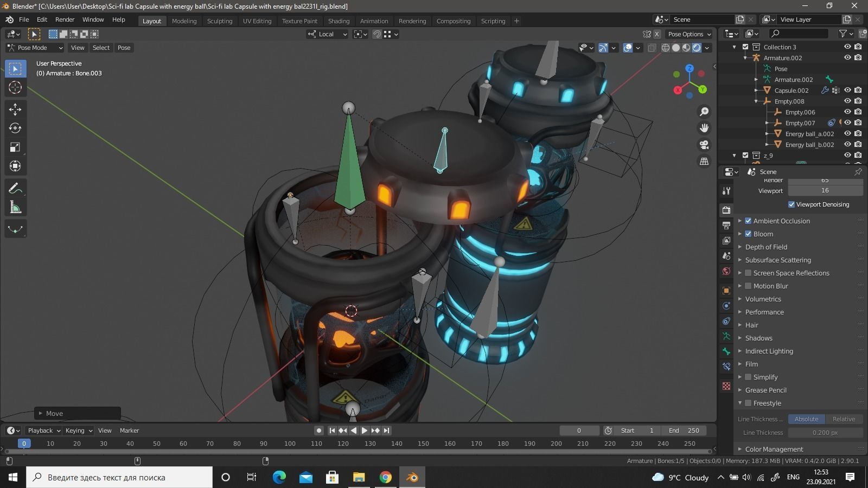
Task: Activate the Move tool
Action: (x=15, y=110)
